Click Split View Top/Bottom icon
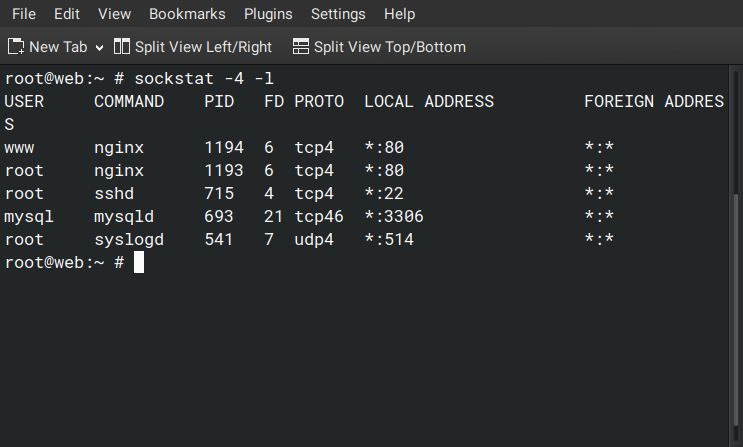This screenshot has height=447, width=743. tap(301, 47)
